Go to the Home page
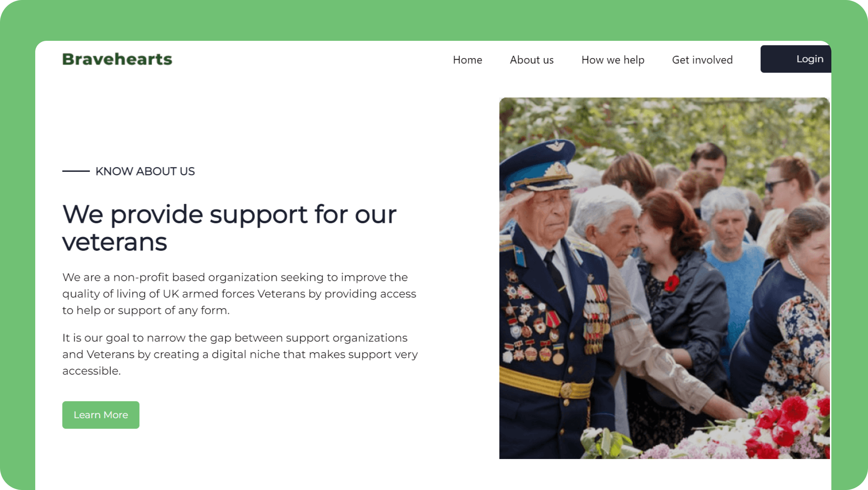The width and height of the screenshot is (868, 490). (467, 60)
